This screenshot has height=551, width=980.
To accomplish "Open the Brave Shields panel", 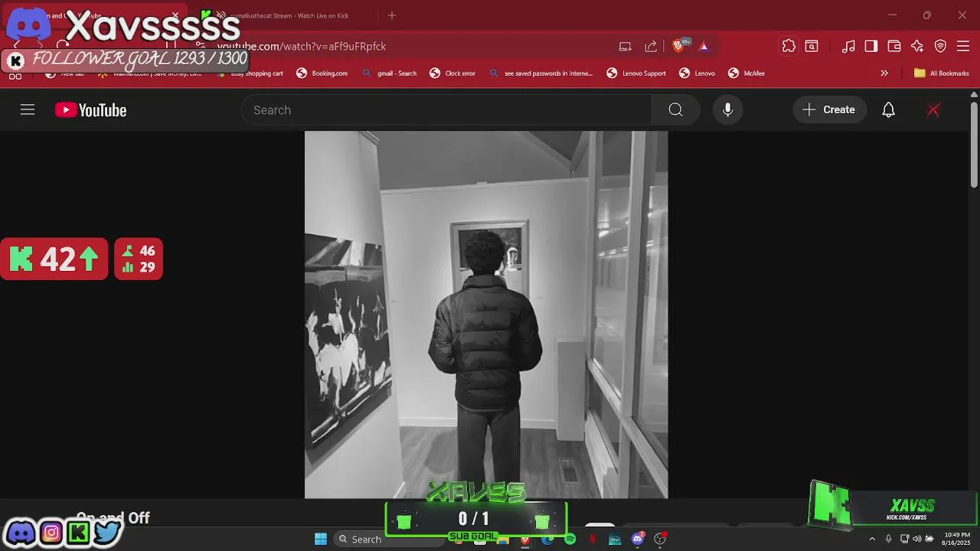I will click(678, 47).
